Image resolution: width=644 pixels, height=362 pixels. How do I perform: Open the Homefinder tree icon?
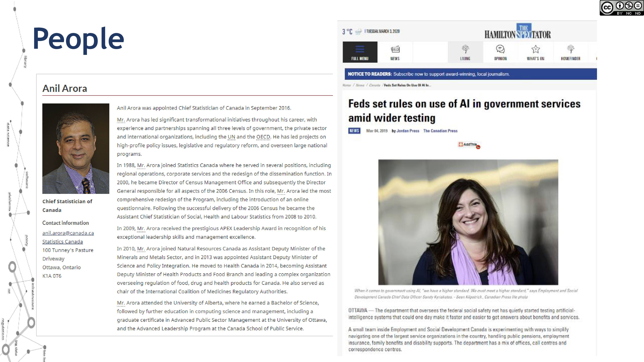coord(570,49)
